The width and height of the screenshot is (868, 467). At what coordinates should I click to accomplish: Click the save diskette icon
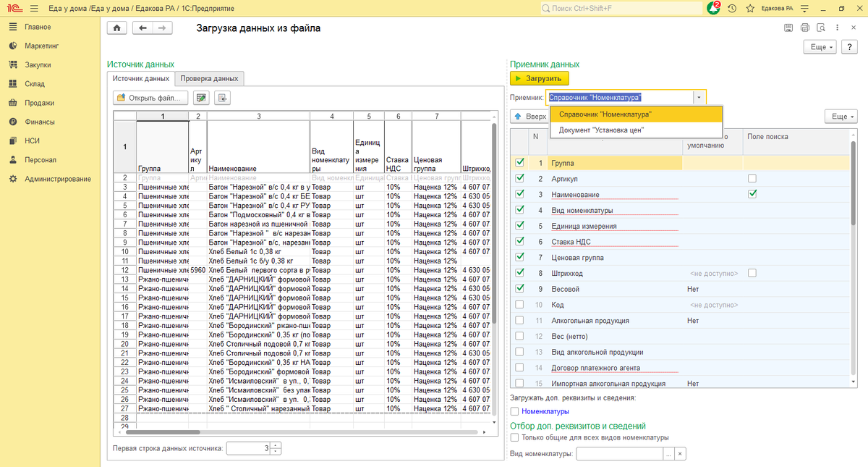(x=788, y=28)
